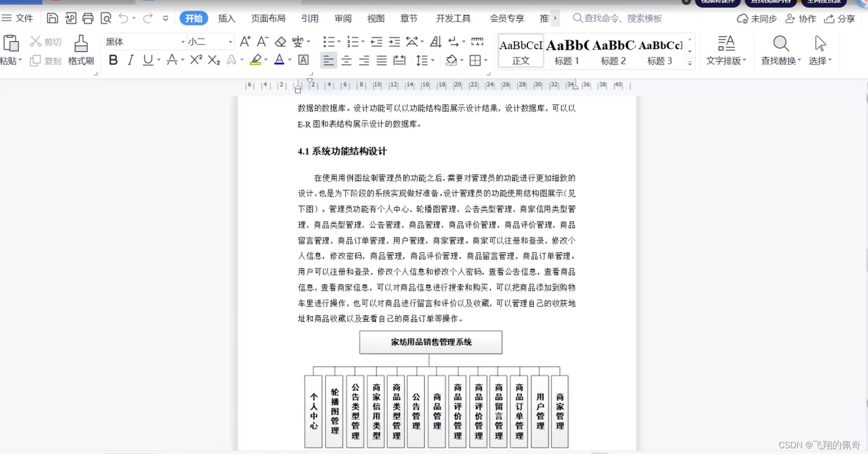The image size is (868, 454).
Task: Open Print Preview icon
Action: pyautogui.click(x=106, y=19)
